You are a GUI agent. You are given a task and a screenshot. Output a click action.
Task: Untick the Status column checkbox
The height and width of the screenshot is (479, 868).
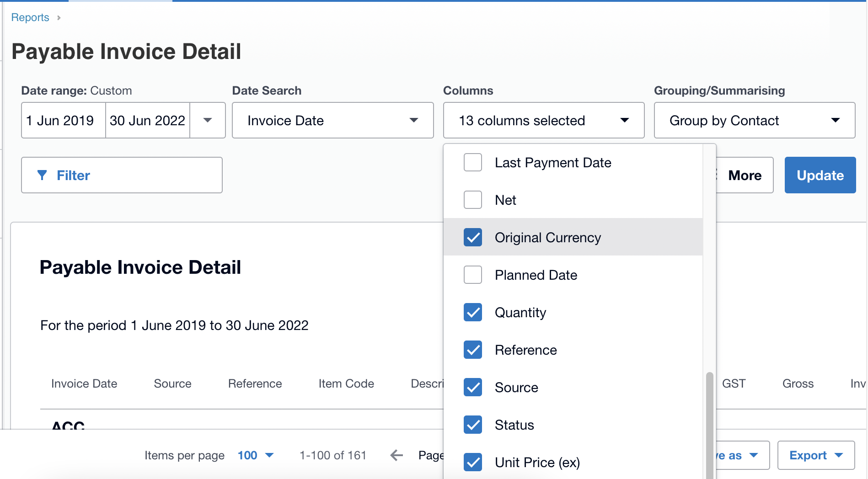point(472,425)
